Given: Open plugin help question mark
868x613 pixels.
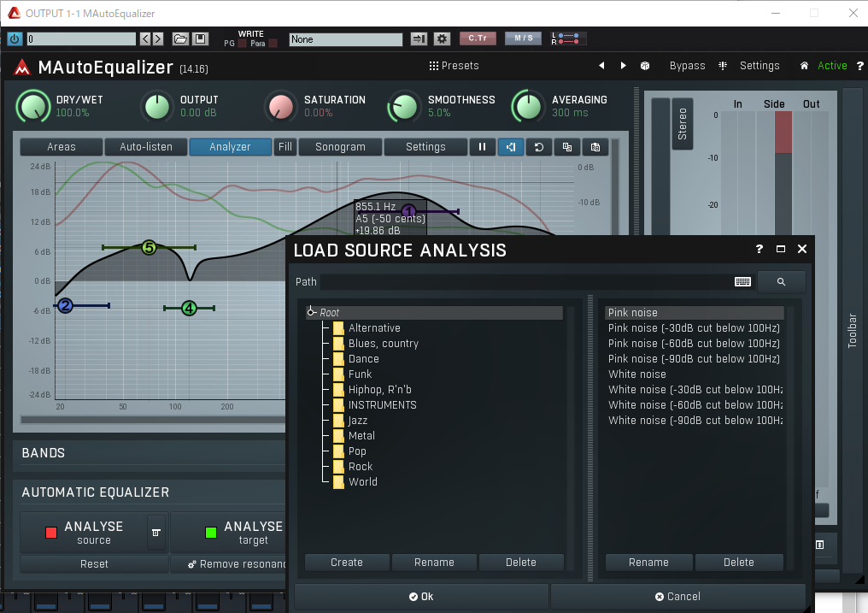Looking at the screenshot, I should pyautogui.click(x=859, y=66).
